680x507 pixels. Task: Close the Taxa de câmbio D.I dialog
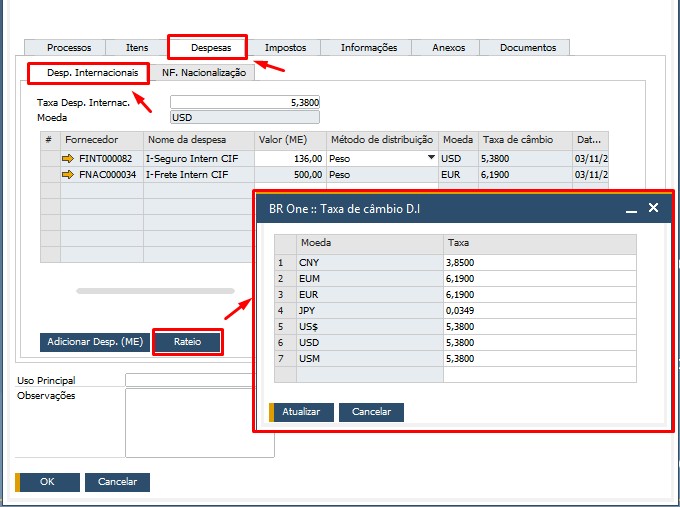653,208
